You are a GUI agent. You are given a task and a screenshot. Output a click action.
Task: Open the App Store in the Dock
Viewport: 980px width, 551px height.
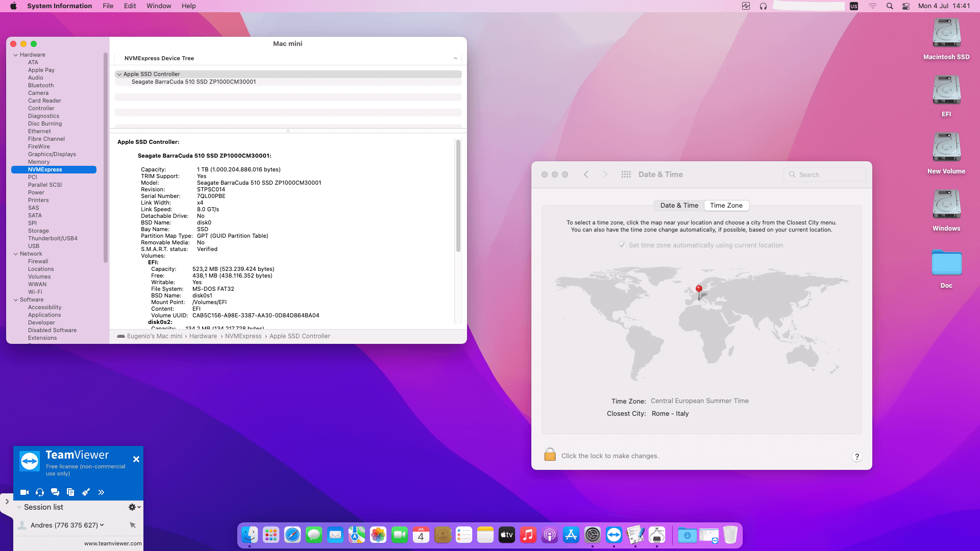(x=571, y=535)
